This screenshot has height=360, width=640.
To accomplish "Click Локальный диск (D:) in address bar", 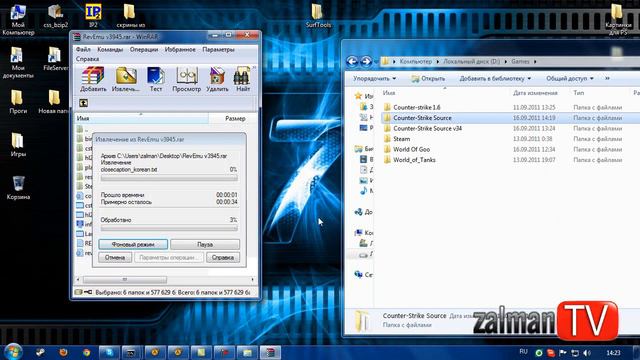I will [471, 61].
